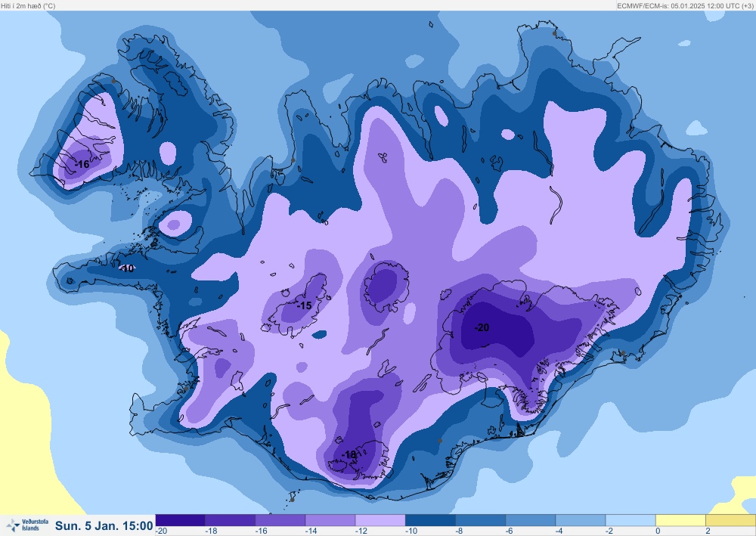Viewport: 756px width, 536px height.
Task: Click the station dot on the north coast bay
Action: tap(293, 160)
